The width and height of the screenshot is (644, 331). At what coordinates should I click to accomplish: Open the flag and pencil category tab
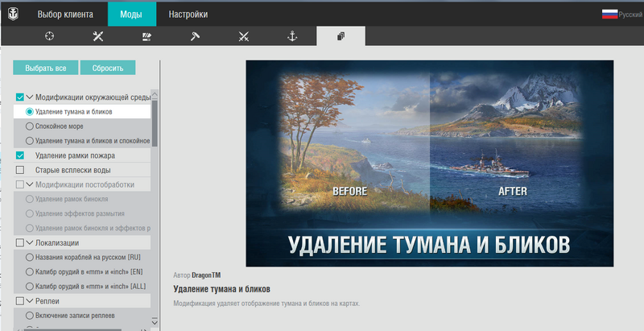(147, 36)
